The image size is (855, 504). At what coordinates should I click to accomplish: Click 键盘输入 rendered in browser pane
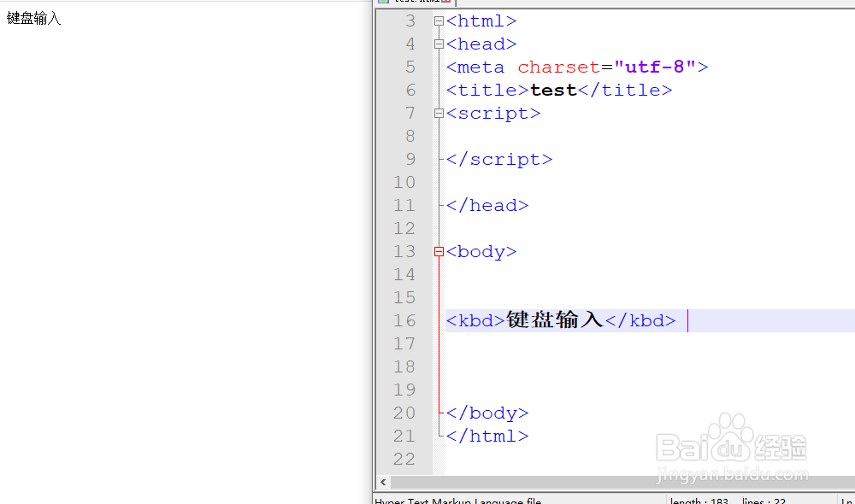pos(33,19)
